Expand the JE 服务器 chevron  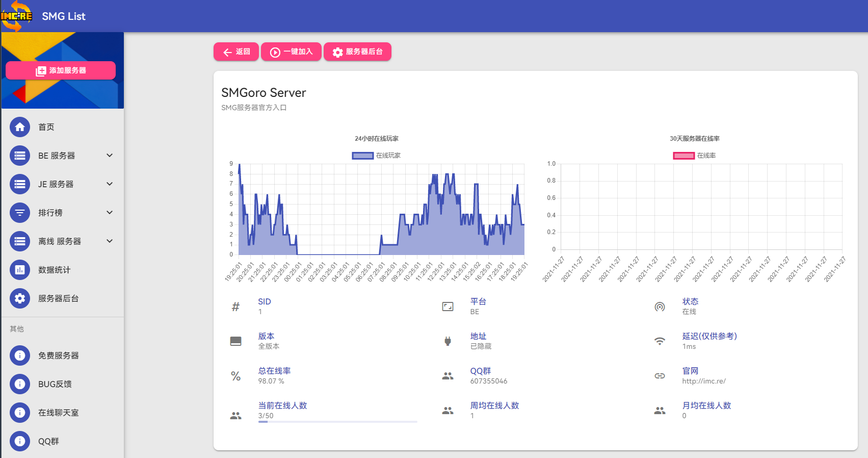[x=110, y=184]
